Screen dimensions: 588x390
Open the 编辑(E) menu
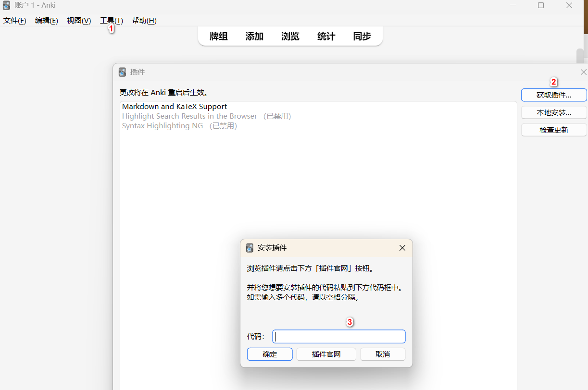click(x=47, y=21)
